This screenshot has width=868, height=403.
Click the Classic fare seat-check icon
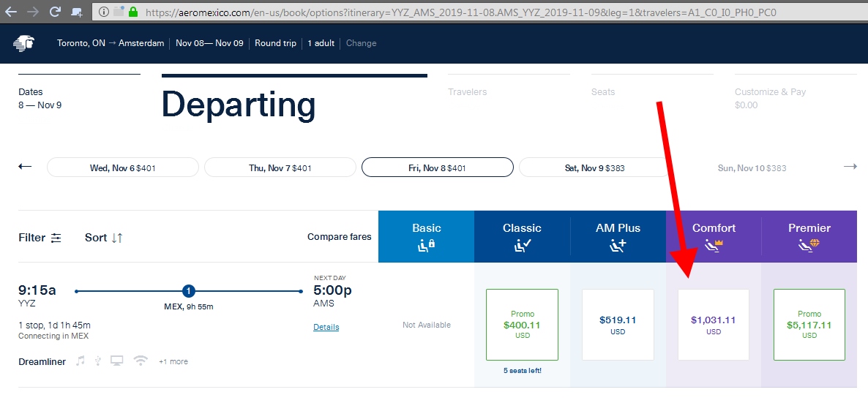522,246
